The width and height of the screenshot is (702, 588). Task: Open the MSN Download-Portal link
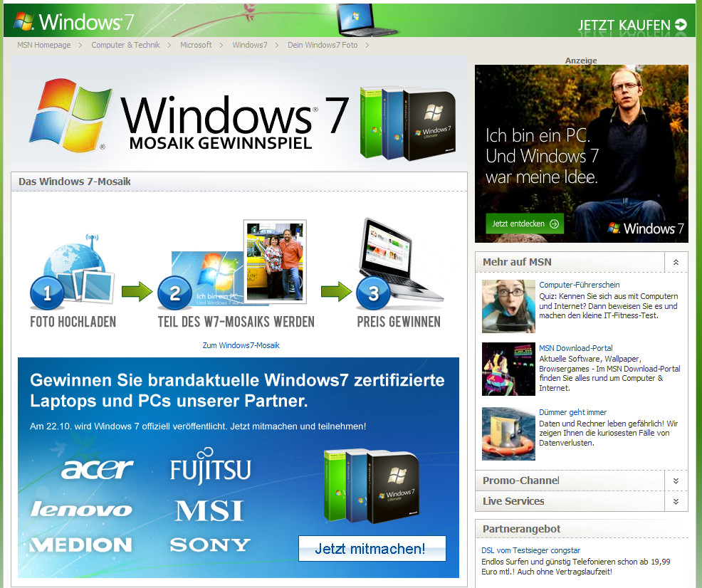pos(576,347)
